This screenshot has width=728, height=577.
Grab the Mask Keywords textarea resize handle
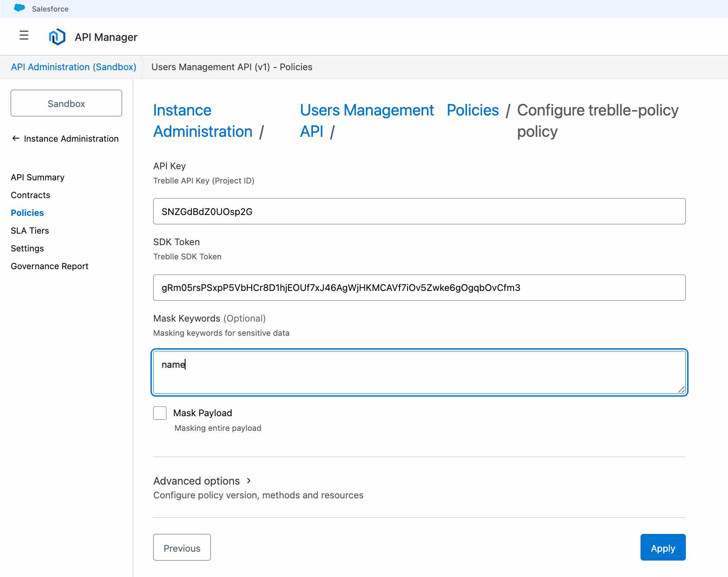(681, 390)
